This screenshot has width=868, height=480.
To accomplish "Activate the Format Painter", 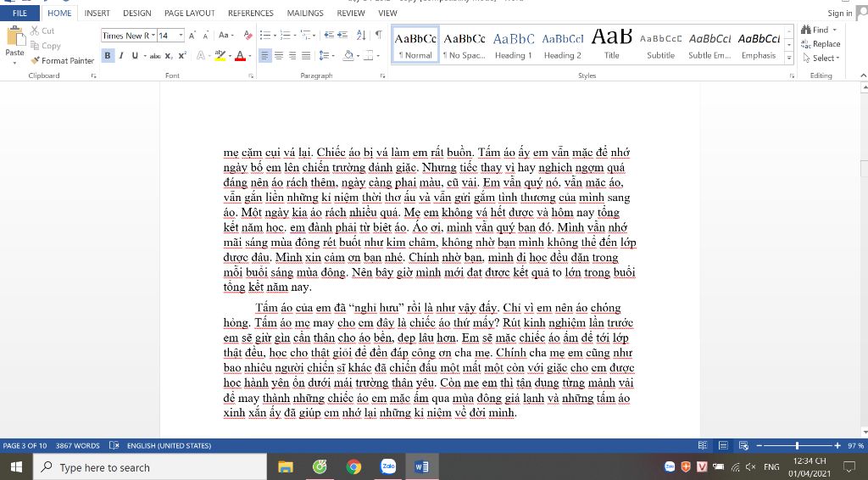I will tap(62, 60).
